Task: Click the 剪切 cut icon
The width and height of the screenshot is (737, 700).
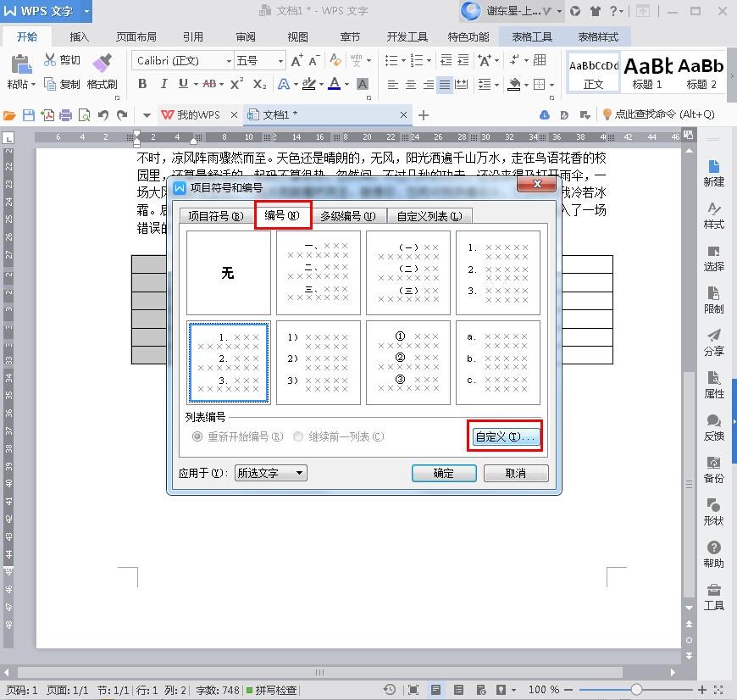Action: [62, 60]
